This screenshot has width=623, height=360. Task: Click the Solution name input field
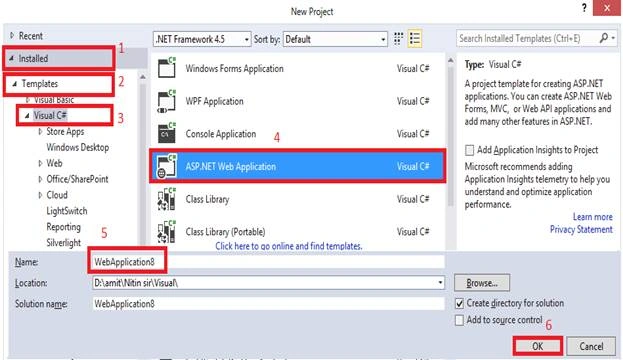click(268, 304)
